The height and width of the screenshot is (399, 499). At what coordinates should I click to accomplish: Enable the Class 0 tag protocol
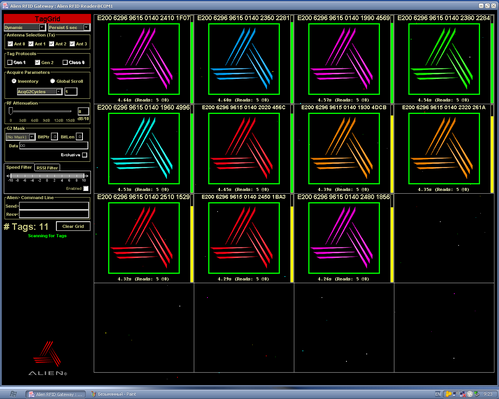click(x=65, y=62)
